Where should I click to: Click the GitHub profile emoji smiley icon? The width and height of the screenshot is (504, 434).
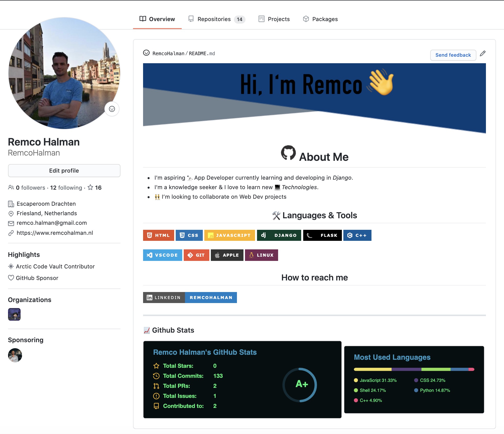click(x=112, y=109)
